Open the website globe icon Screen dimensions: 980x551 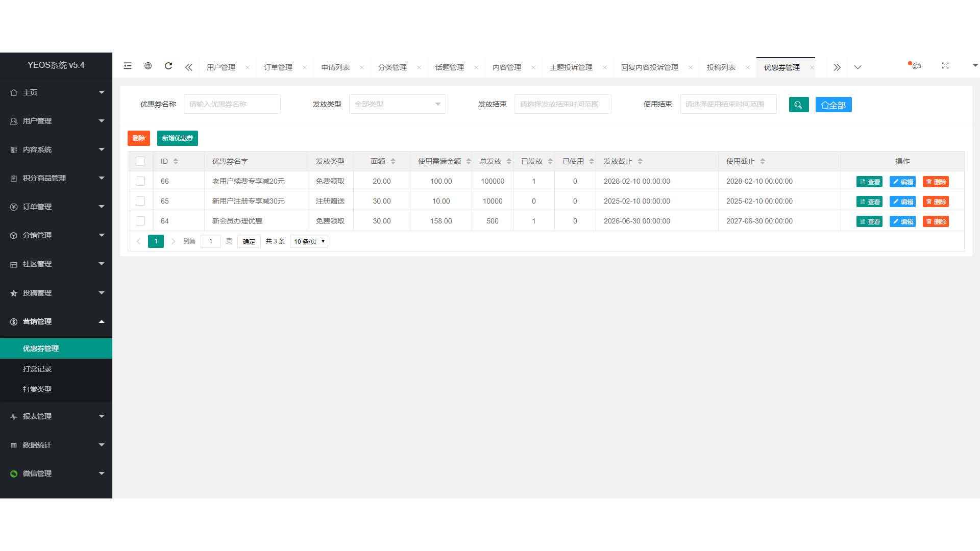[x=148, y=66]
